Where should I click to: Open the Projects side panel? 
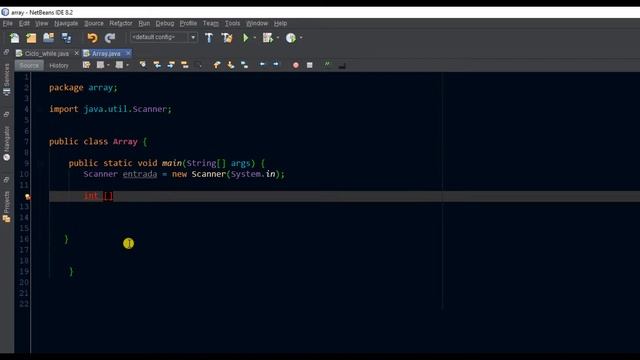tap(7, 207)
